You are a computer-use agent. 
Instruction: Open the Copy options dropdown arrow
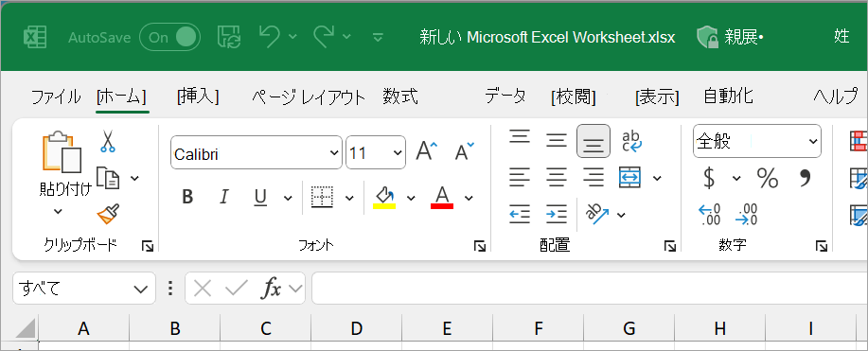[134, 178]
